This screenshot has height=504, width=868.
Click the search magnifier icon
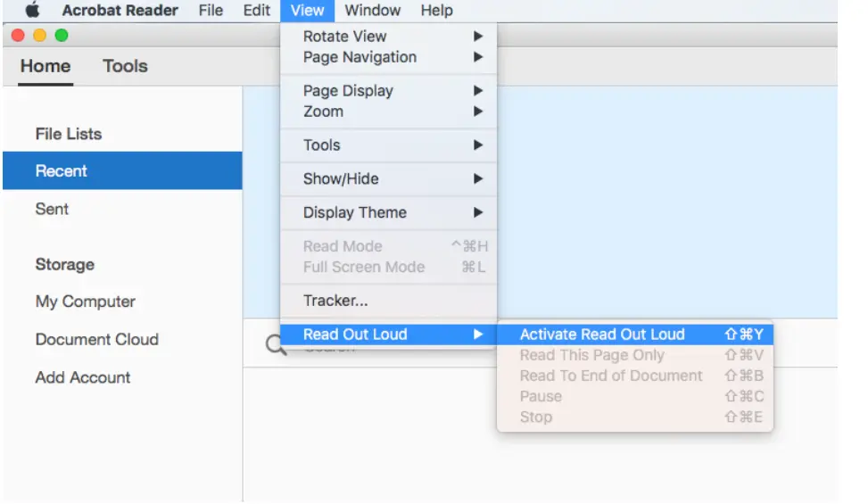pos(276,345)
